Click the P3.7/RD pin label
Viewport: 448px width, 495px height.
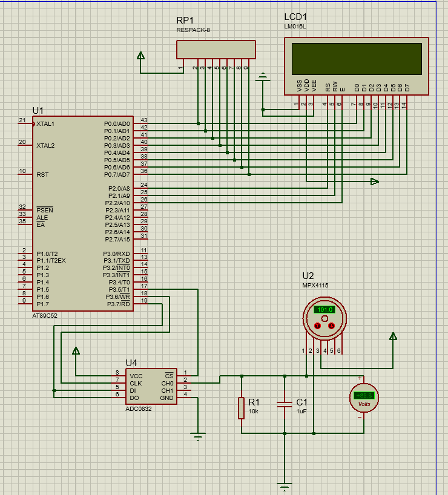pyautogui.click(x=119, y=304)
